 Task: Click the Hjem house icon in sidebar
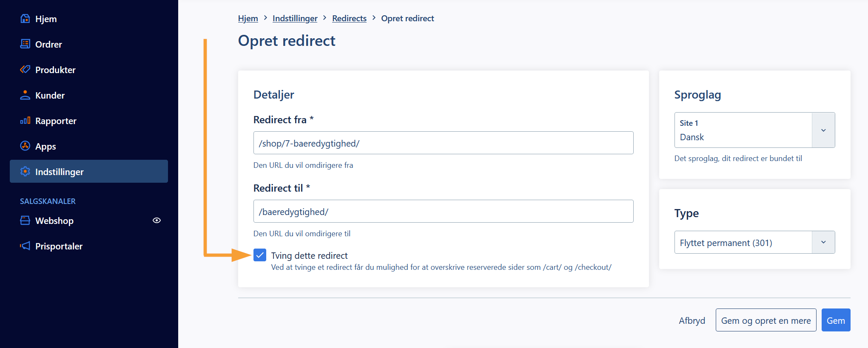pyautogui.click(x=25, y=19)
